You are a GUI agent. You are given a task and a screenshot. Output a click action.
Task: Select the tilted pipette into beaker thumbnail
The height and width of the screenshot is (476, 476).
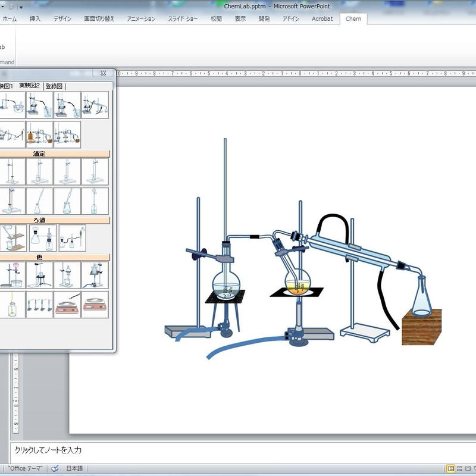67,201
